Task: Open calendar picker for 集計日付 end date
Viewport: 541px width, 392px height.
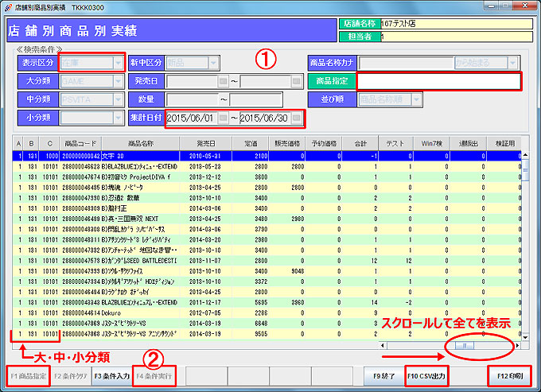Action: [296, 118]
